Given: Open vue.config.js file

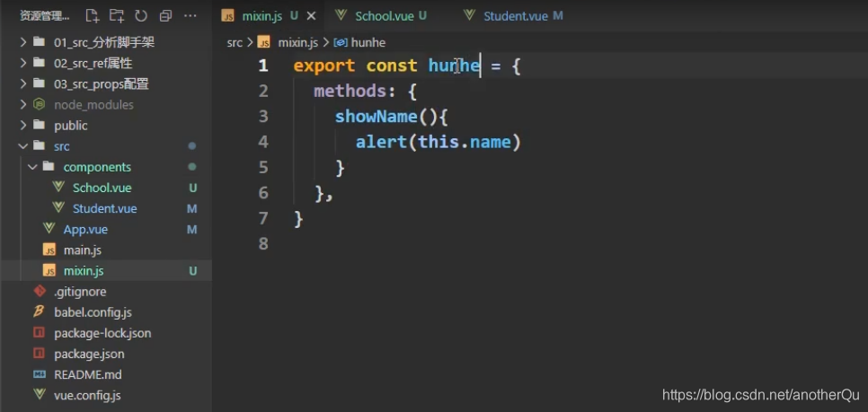Looking at the screenshot, I should (x=87, y=396).
